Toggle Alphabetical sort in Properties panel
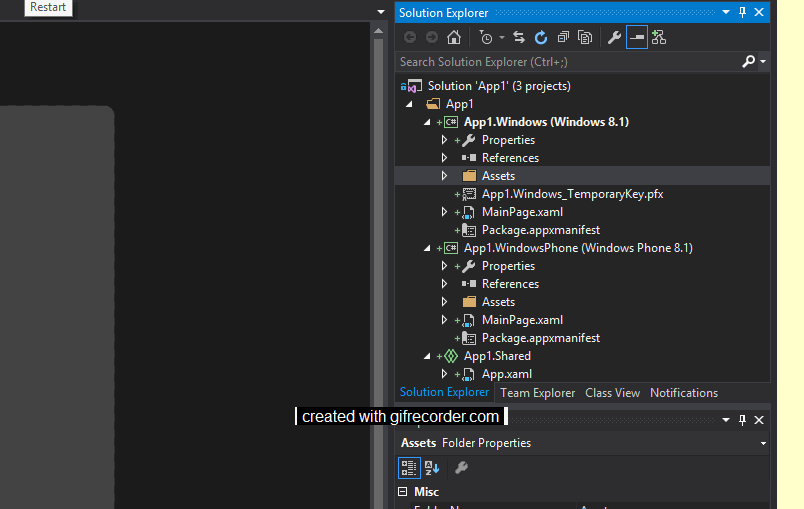Viewport: 804px width, 509px height. point(432,468)
